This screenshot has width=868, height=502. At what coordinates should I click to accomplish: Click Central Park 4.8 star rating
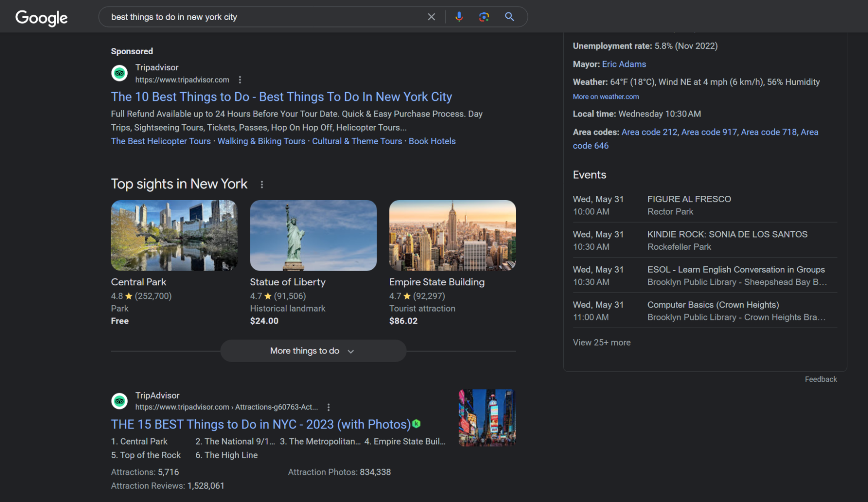pos(141,296)
